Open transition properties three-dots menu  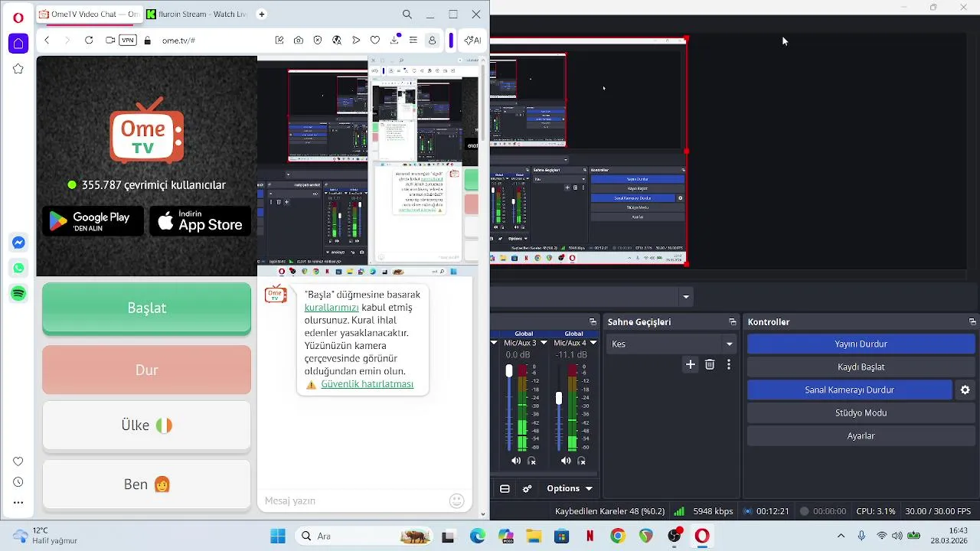[729, 365]
